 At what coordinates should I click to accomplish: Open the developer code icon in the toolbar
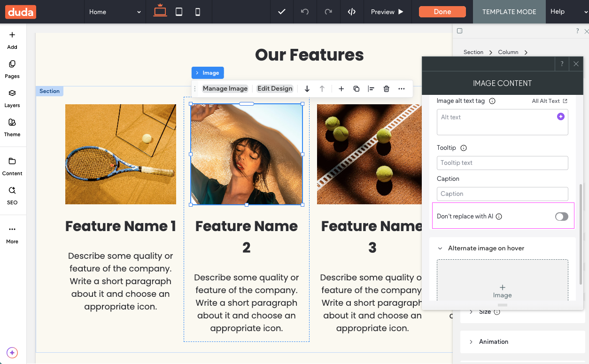tap(352, 12)
